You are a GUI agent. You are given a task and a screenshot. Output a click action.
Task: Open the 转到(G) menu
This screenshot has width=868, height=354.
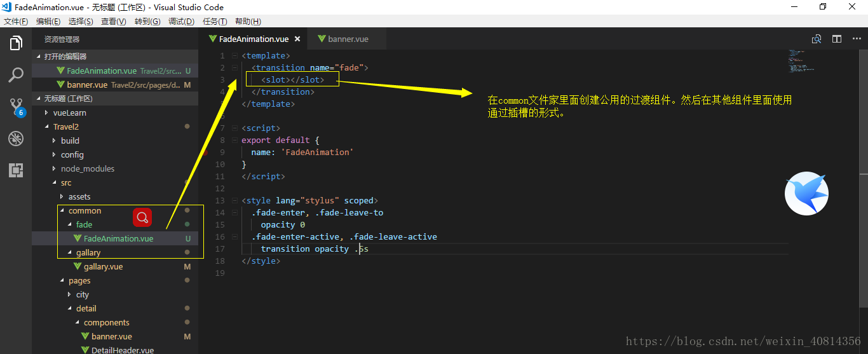click(147, 22)
